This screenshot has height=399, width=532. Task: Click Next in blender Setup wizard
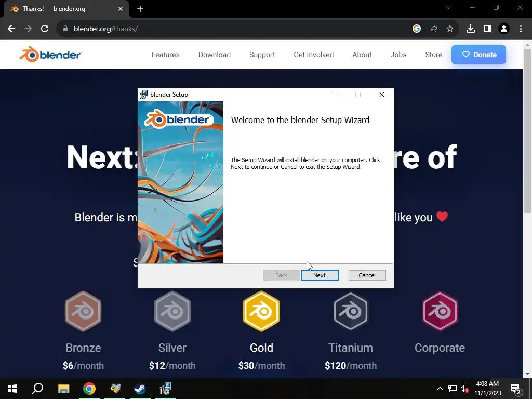(x=320, y=275)
